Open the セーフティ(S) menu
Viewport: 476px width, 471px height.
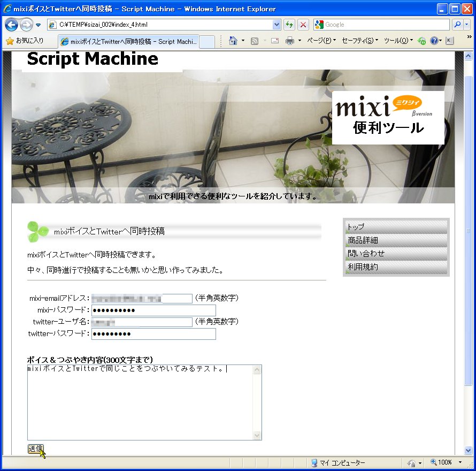coord(360,41)
